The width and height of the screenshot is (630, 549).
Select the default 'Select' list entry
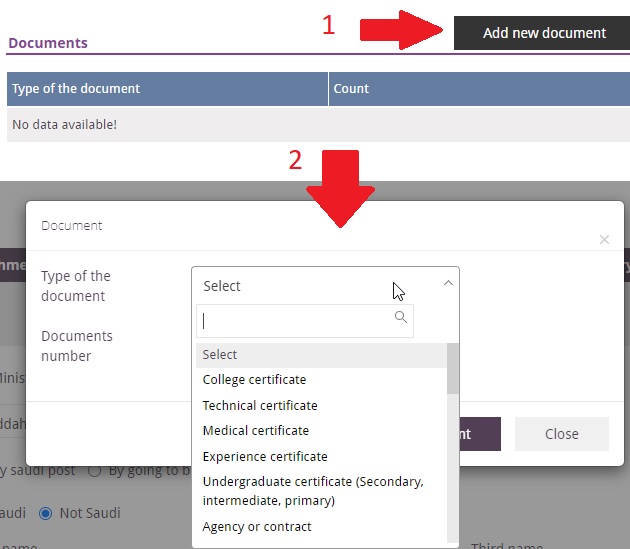point(220,355)
